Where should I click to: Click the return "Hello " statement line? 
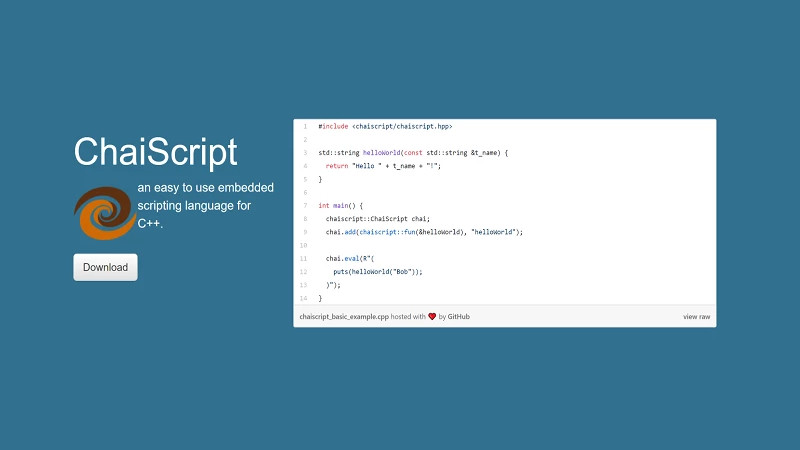(x=383, y=166)
